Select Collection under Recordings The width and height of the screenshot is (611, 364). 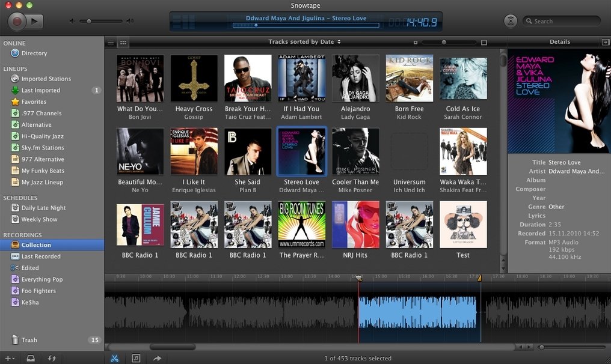[x=52, y=245]
